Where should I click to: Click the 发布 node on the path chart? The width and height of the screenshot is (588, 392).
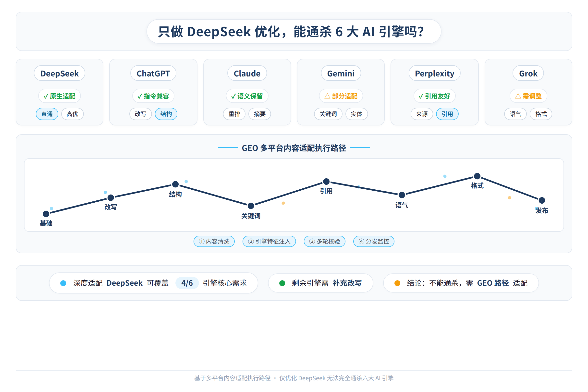click(x=542, y=200)
